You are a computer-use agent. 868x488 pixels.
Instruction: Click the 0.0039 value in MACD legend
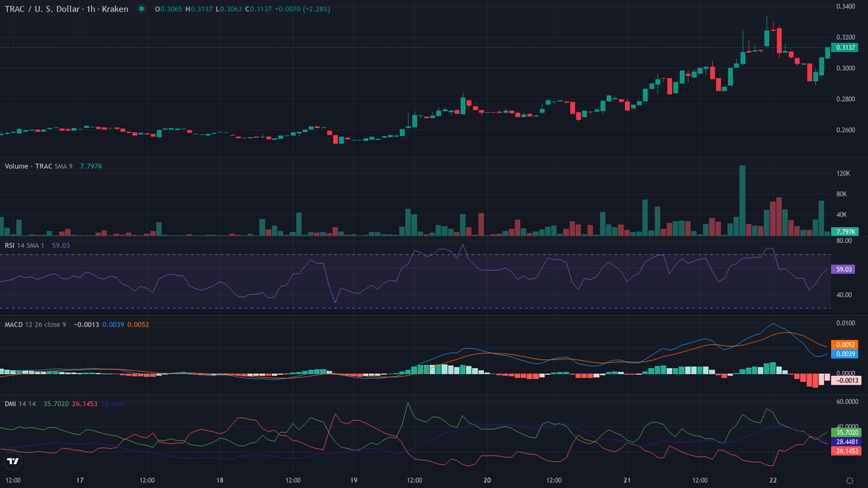113,325
